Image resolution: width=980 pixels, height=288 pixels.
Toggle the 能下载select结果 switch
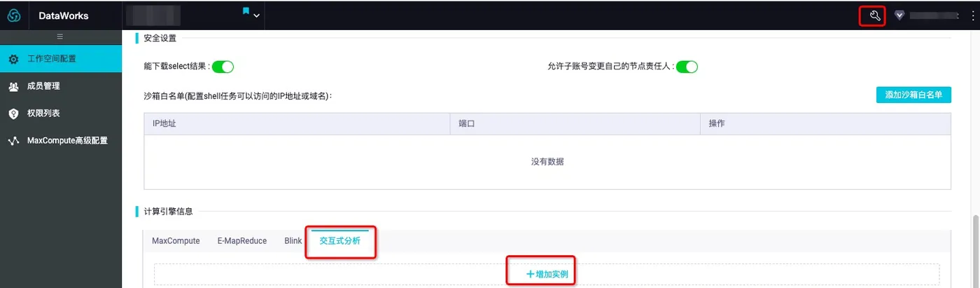click(223, 67)
